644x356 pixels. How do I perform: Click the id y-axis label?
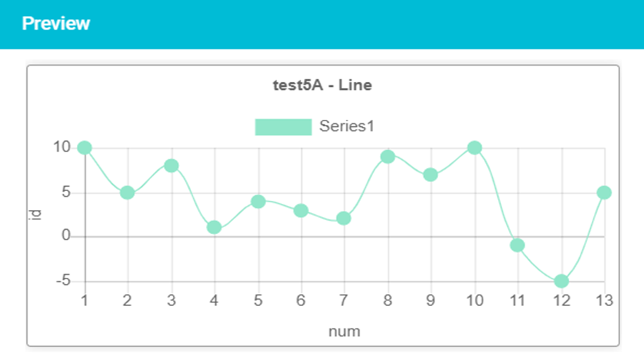pos(35,215)
